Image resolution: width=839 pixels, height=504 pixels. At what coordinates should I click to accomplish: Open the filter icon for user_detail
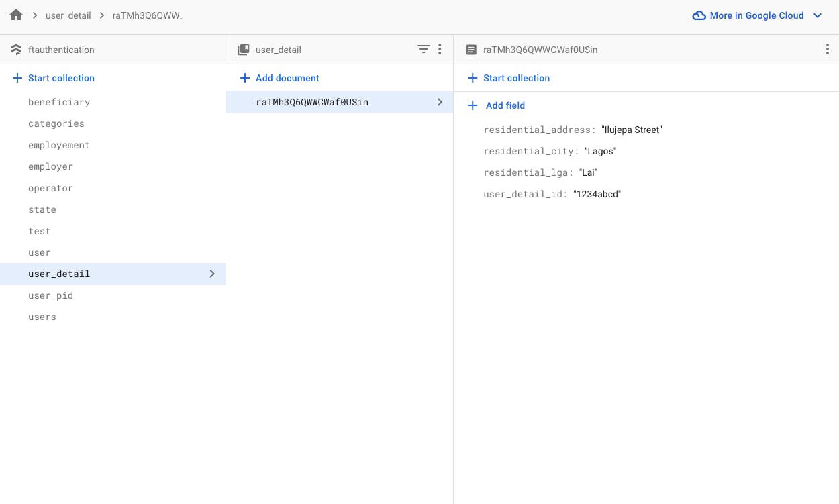[424, 49]
